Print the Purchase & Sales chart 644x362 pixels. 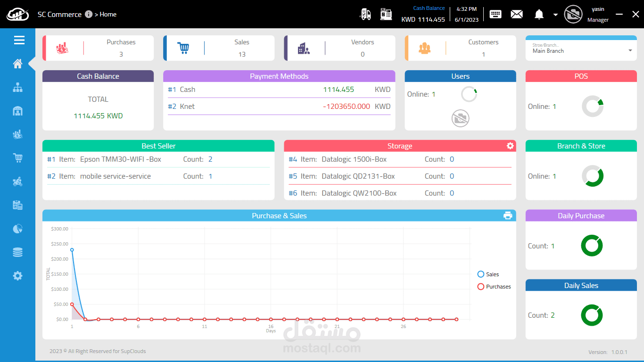pyautogui.click(x=508, y=215)
